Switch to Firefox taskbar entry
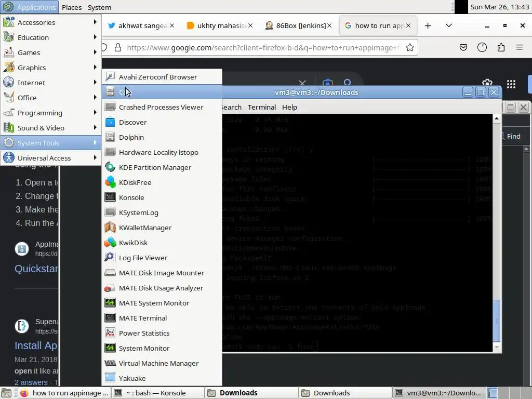Screen dimensions: 532x399 coord(64,393)
